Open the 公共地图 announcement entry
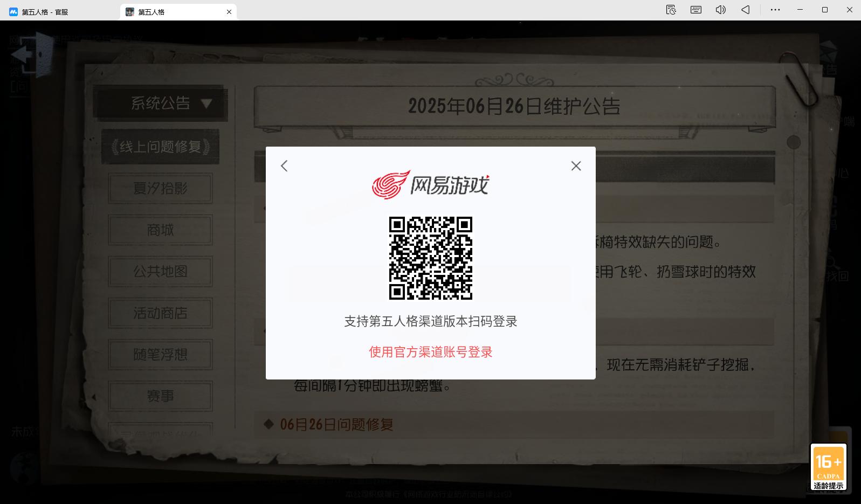Image resolution: width=861 pixels, height=504 pixels. click(x=160, y=271)
